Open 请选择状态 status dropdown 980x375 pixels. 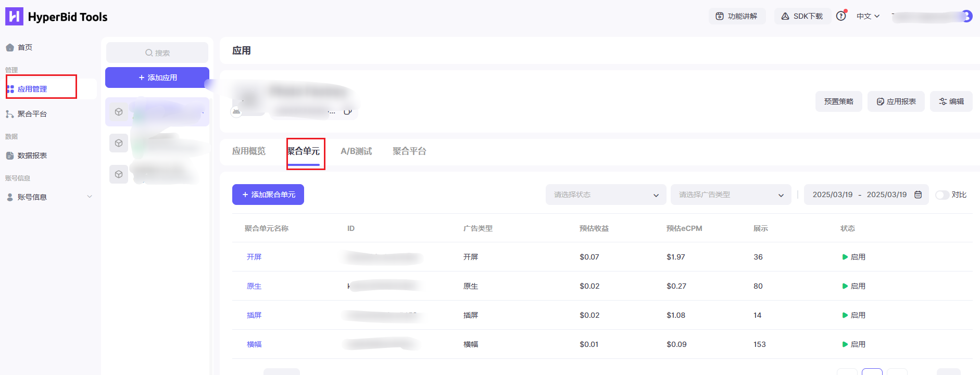click(606, 195)
